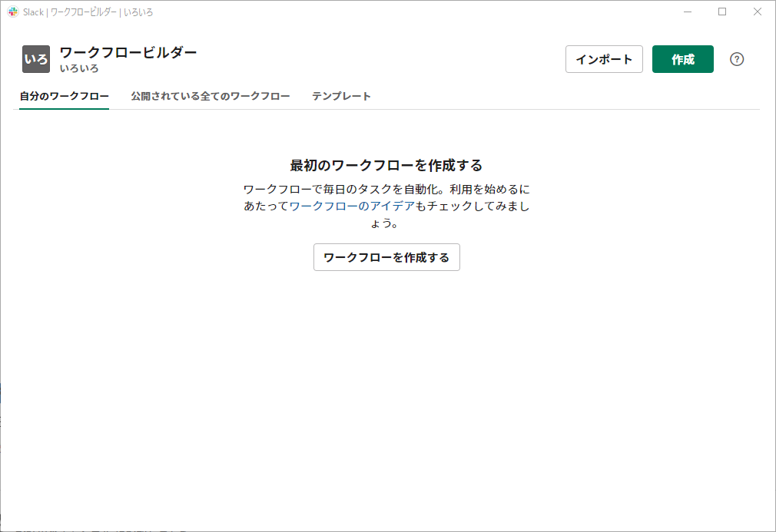Click the いろ workspace avatar

click(35, 59)
